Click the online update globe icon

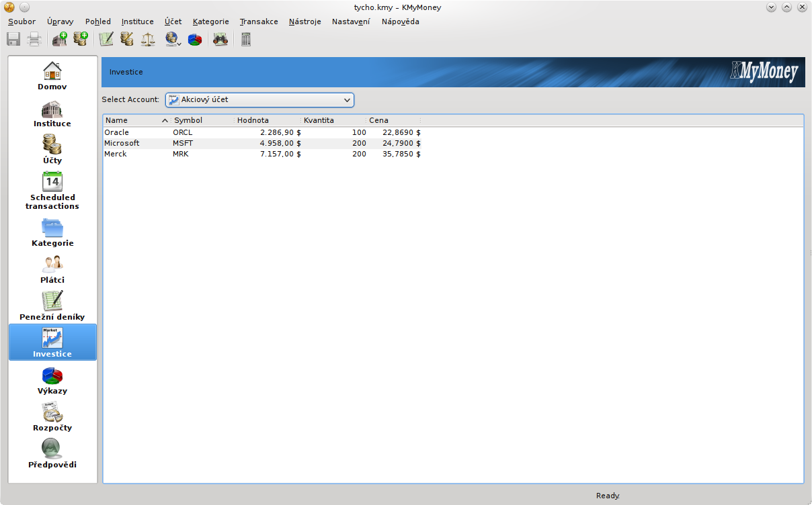coord(173,39)
